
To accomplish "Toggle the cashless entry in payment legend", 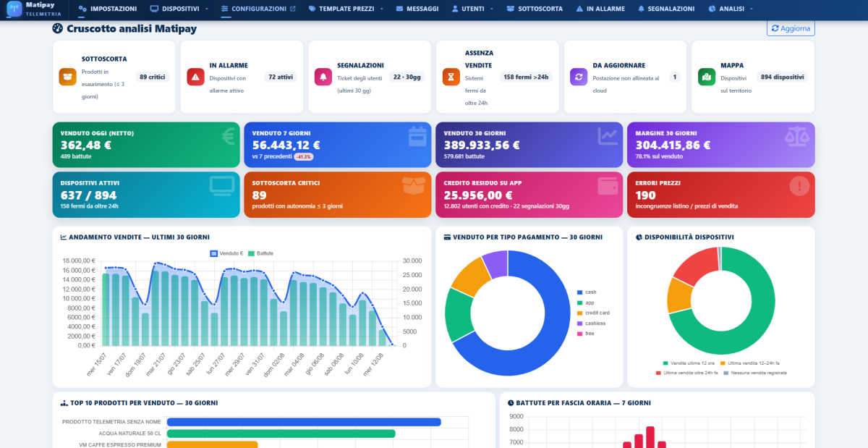I will click(x=590, y=323).
